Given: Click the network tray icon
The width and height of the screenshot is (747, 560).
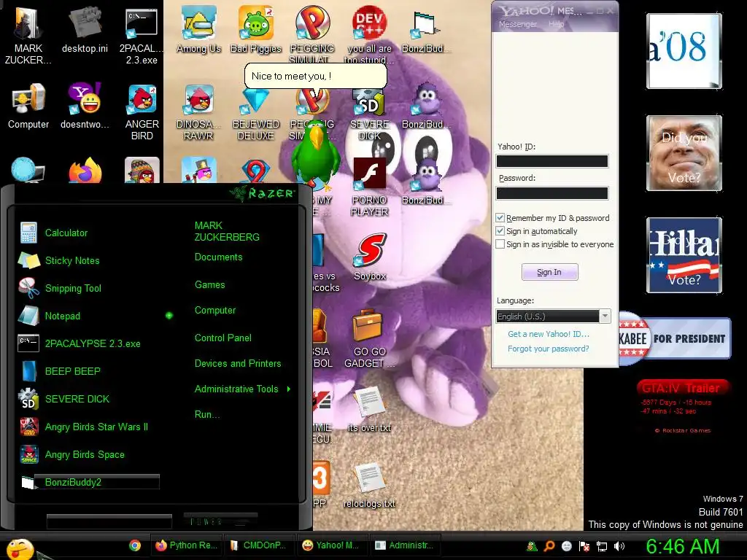Looking at the screenshot, I should click(x=602, y=546).
